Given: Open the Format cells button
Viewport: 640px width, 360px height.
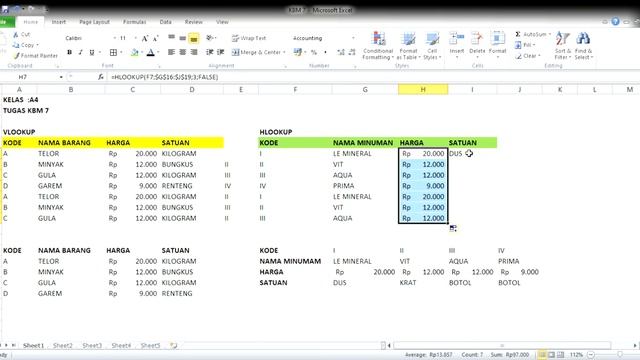Looking at the screenshot, I should [x=497, y=45].
